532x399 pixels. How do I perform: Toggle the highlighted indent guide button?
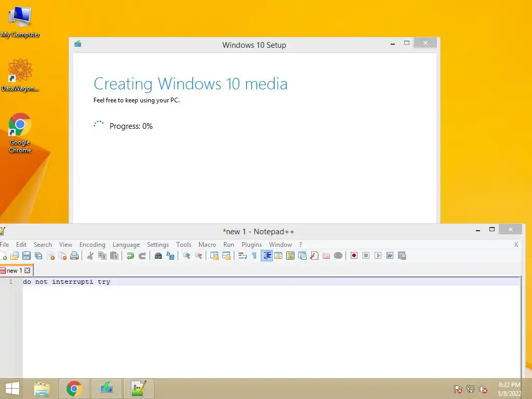267,256
